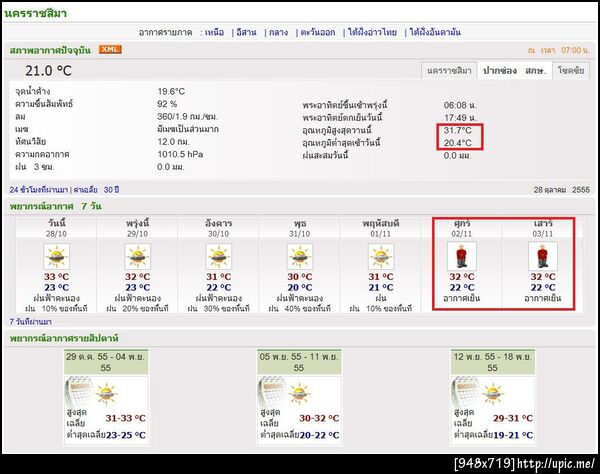The height and width of the screenshot is (474, 600).
Task: Click yesterday's max temperature 31.7°C
Action: [x=458, y=130]
